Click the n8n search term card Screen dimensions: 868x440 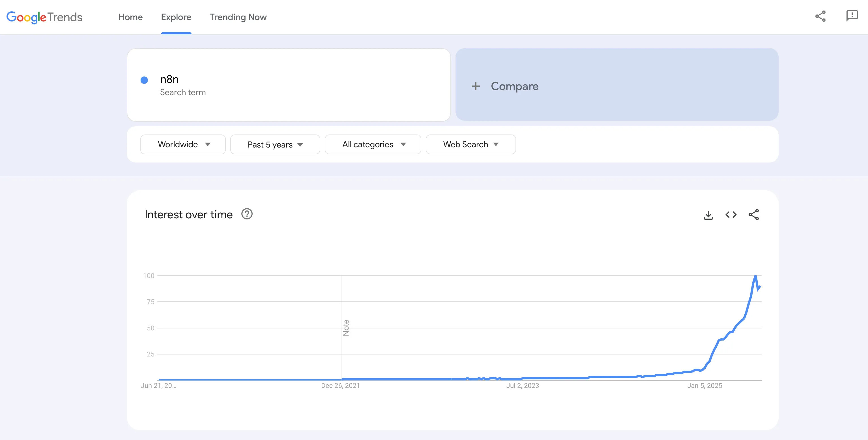click(288, 85)
